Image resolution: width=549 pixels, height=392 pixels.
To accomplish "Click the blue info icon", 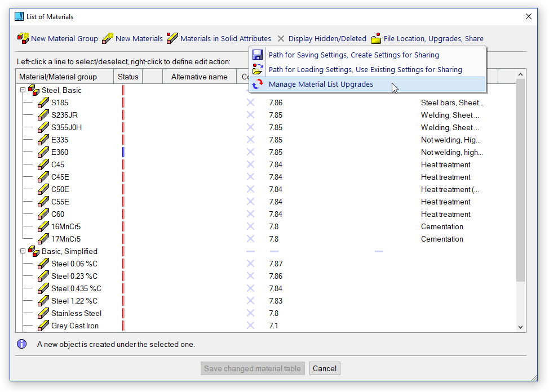I will coord(22,344).
